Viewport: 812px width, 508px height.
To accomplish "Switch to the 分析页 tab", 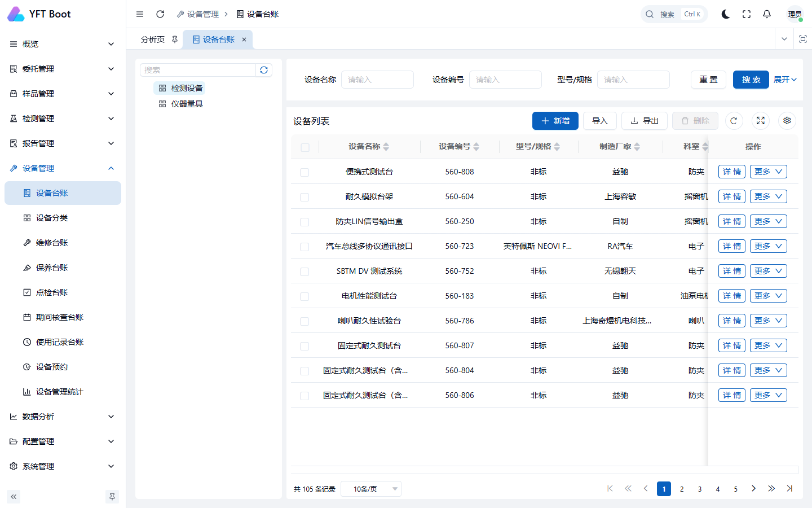I will tap(153, 40).
